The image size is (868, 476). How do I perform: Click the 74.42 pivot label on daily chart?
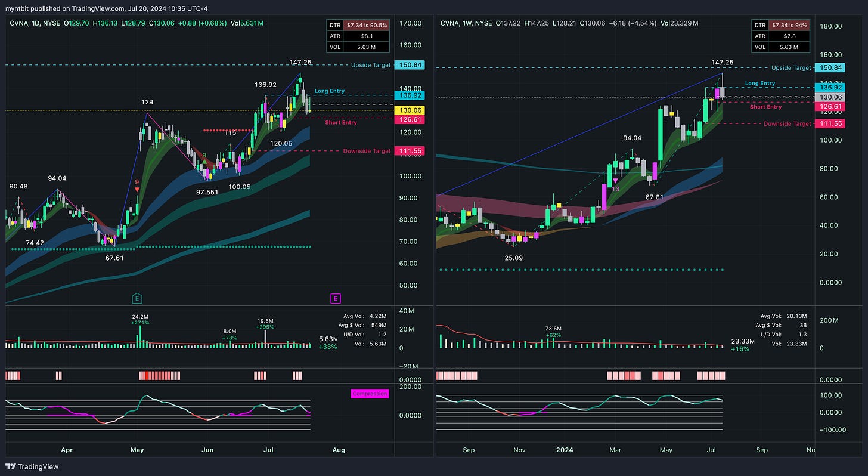coord(35,243)
